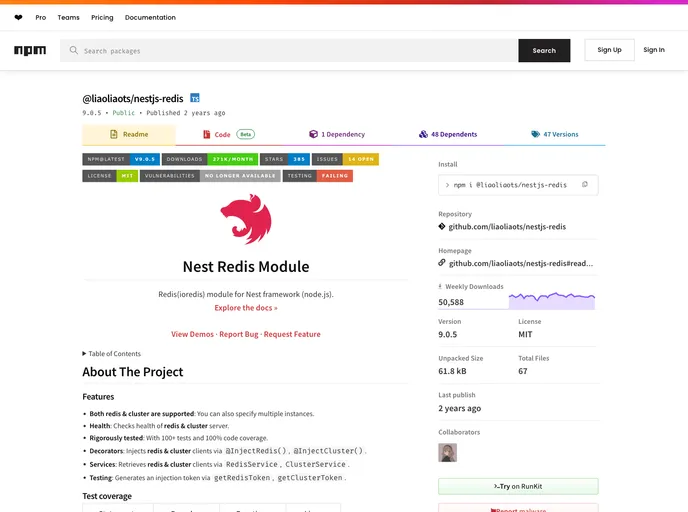
Task: Open the Report Bug link
Action: [239, 334]
